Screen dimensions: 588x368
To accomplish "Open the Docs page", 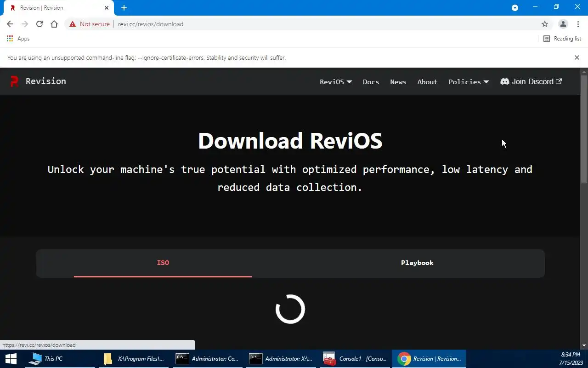I will point(371,82).
